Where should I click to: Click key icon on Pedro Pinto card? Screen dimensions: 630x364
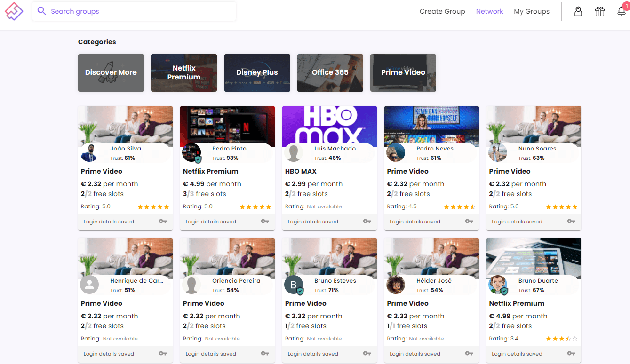(265, 221)
